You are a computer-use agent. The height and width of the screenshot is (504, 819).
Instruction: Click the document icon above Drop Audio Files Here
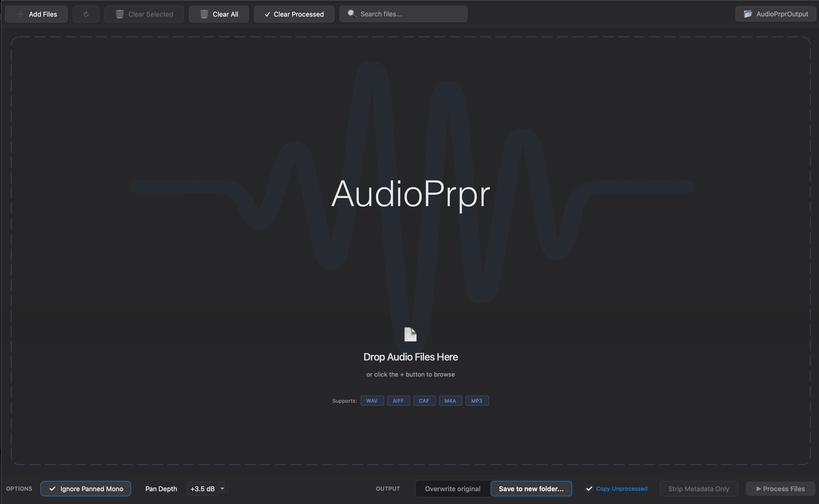410,334
